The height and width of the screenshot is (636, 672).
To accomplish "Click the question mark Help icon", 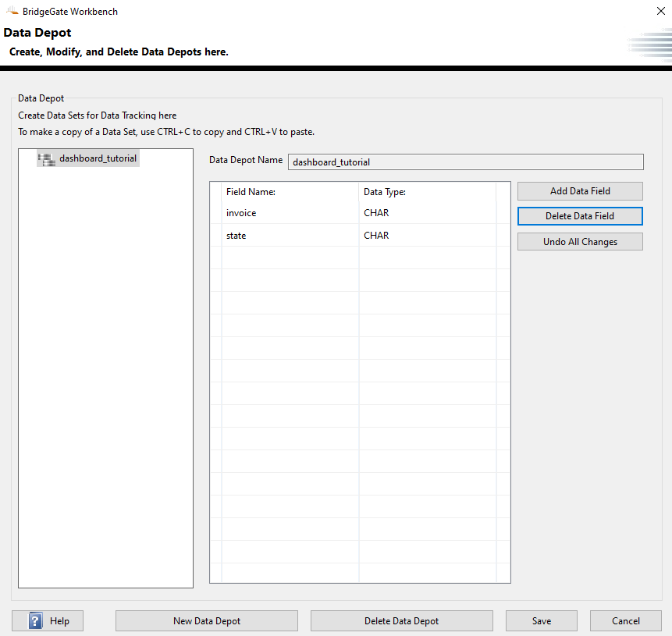I will point(36,621).
